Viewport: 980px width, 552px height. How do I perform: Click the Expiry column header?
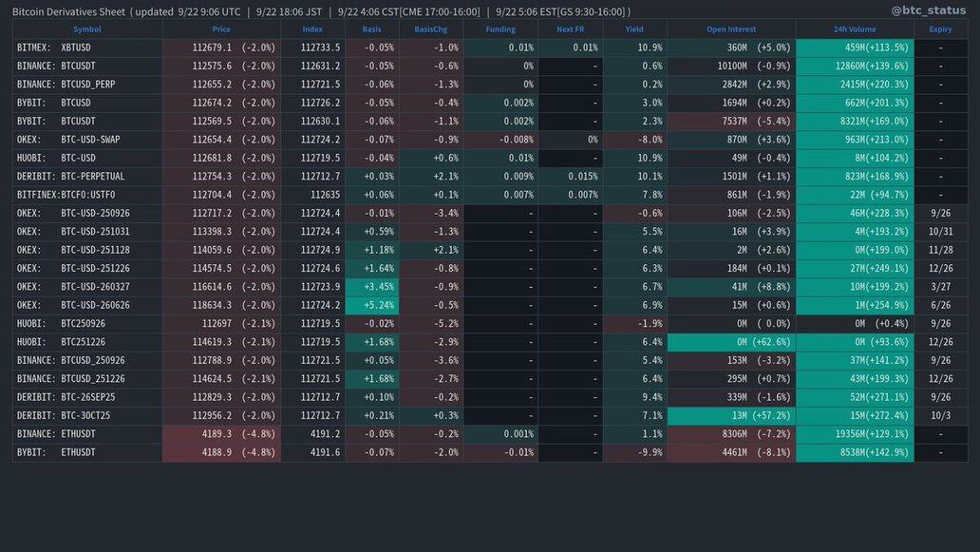(941, 29)
